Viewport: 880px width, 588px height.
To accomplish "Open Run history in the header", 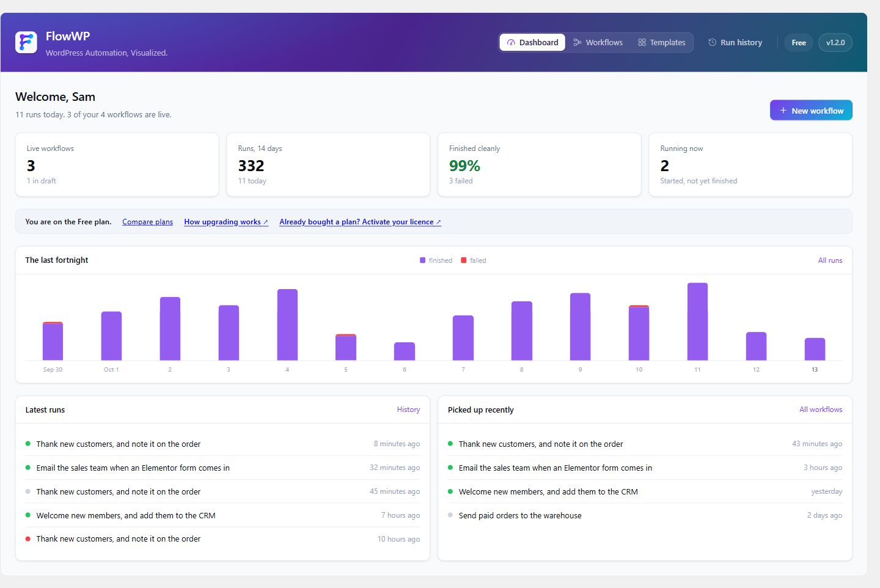I will point(735,42).
